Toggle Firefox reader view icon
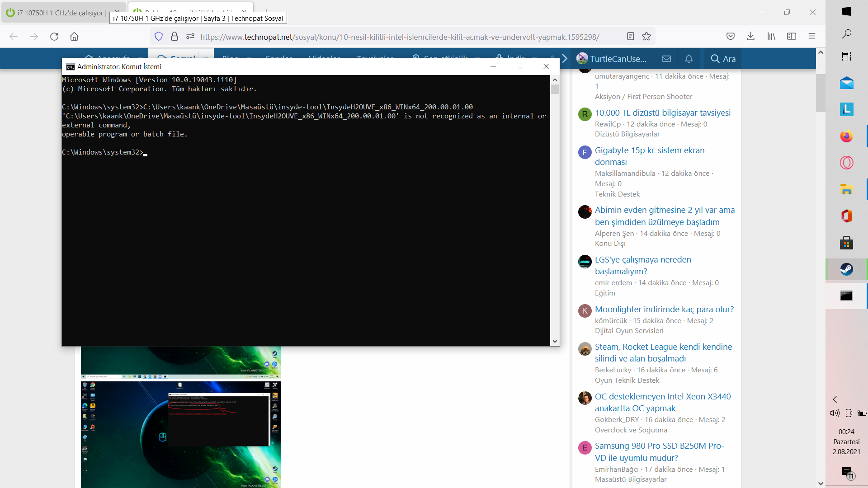This screenshot has width=868, height=488. (631, 37)
